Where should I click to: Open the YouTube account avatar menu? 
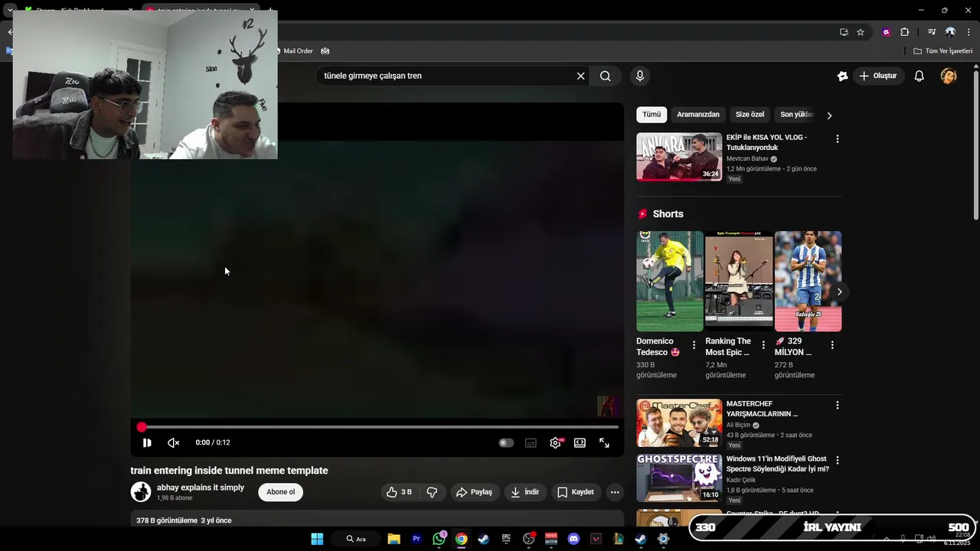pyautogui.click(x=949, y=76)
